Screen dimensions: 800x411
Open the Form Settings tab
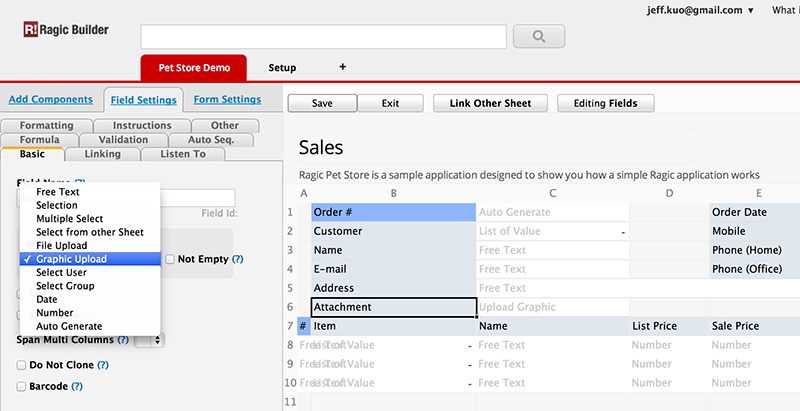point(228,99)
